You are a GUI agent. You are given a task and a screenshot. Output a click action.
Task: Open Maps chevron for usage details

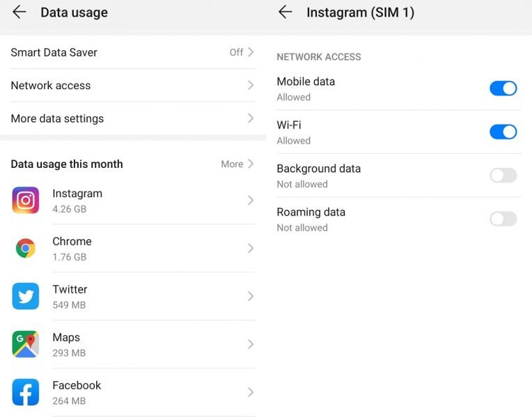pyautogui.click(x=251, y=344)
